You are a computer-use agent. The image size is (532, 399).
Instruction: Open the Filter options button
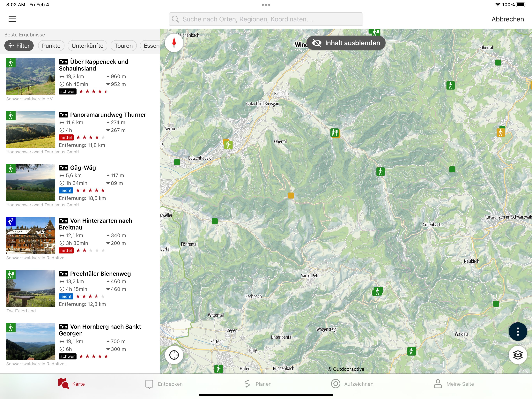pyautogui.click(x=19, y=46)
